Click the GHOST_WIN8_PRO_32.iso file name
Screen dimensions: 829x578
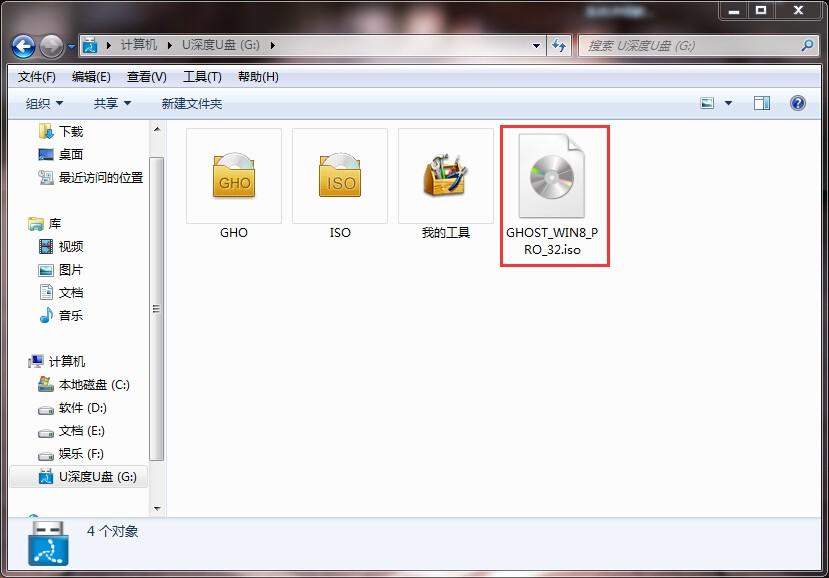click(x=552, y=241)
